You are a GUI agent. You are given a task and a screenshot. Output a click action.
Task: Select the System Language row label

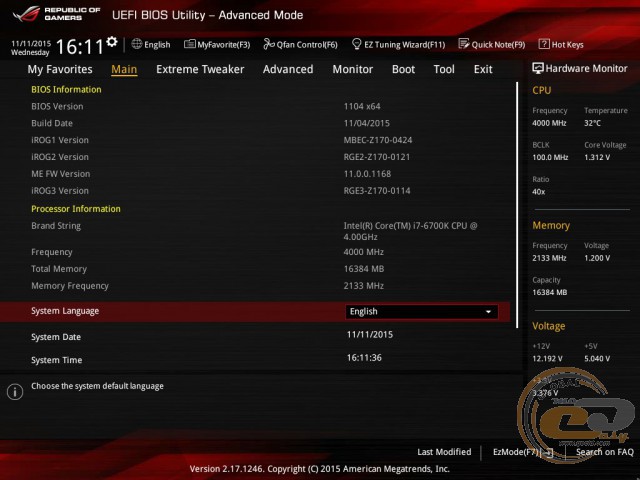[x=65, y=311]
